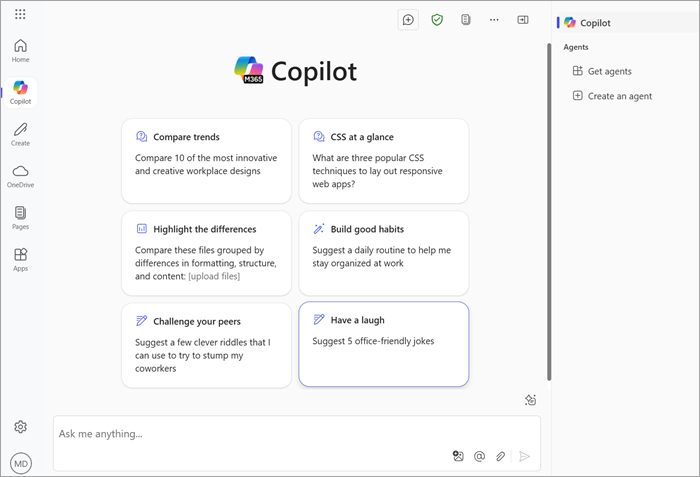Select Challenge your peers prompt card
The image size is (700, 477).
point(206,346)
